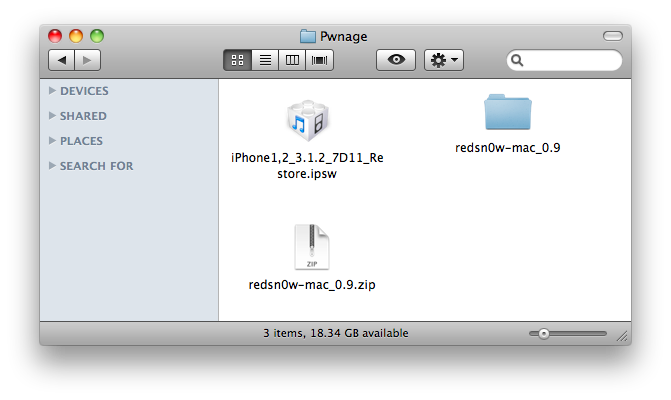Adjust the icon size slider
This screenshot has width=671, height=400.
[x=544, y=333]
